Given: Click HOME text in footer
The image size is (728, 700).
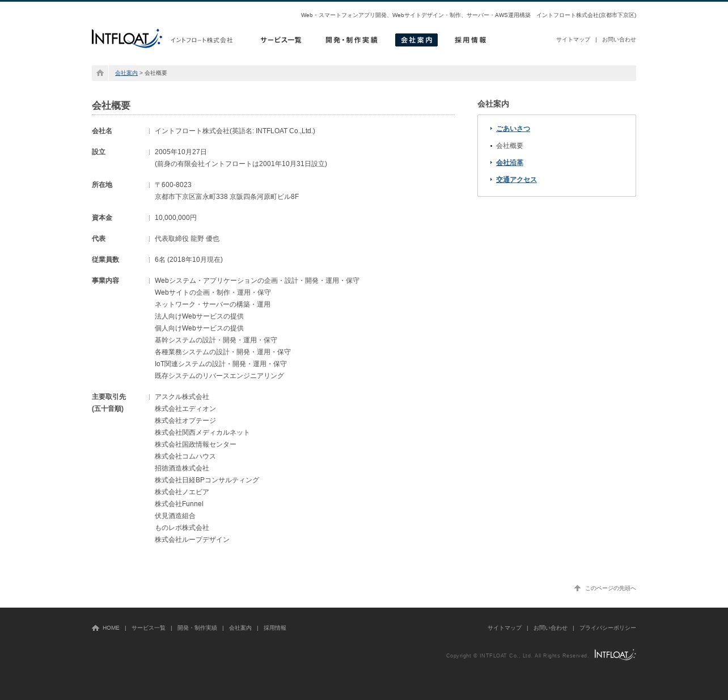Looking at the screenshot, I should coord(111,628).
